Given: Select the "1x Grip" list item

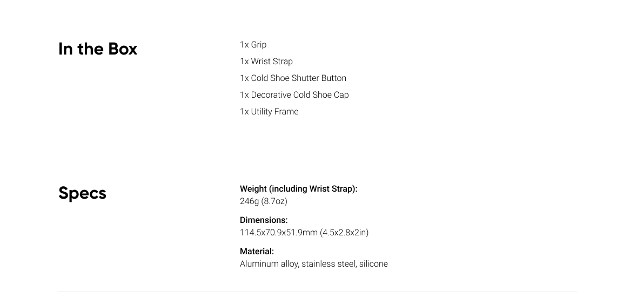Looking at the screenshot, I should pos(253,45).
